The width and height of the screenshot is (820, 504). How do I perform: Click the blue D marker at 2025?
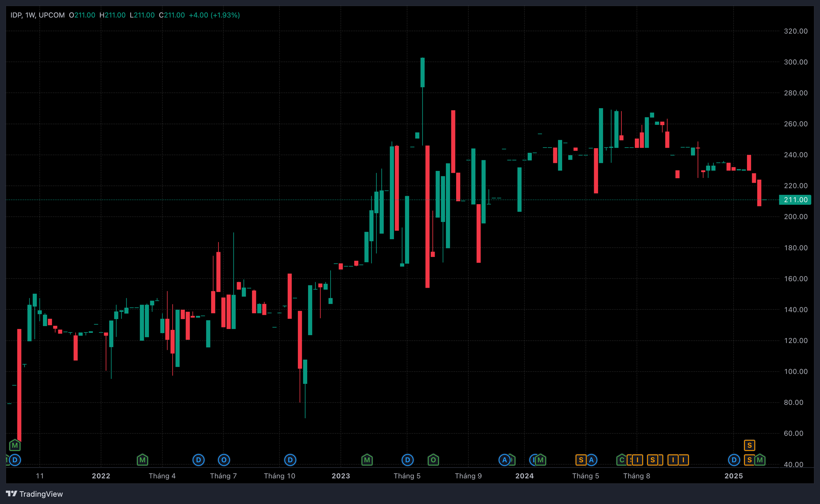pos(734,460)
